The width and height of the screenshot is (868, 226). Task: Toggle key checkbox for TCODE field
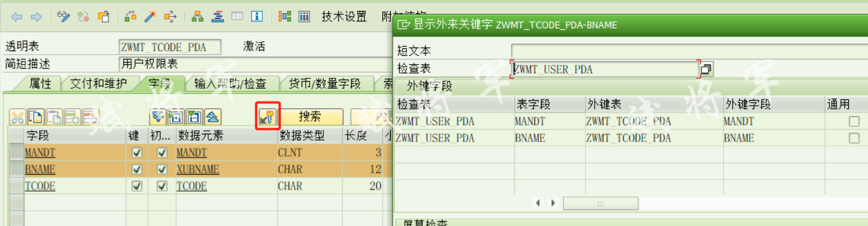tap(136, 186)
